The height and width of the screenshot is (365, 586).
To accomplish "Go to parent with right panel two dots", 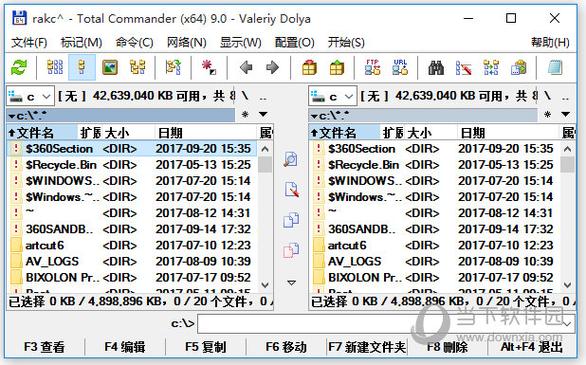I will point(565,97).
